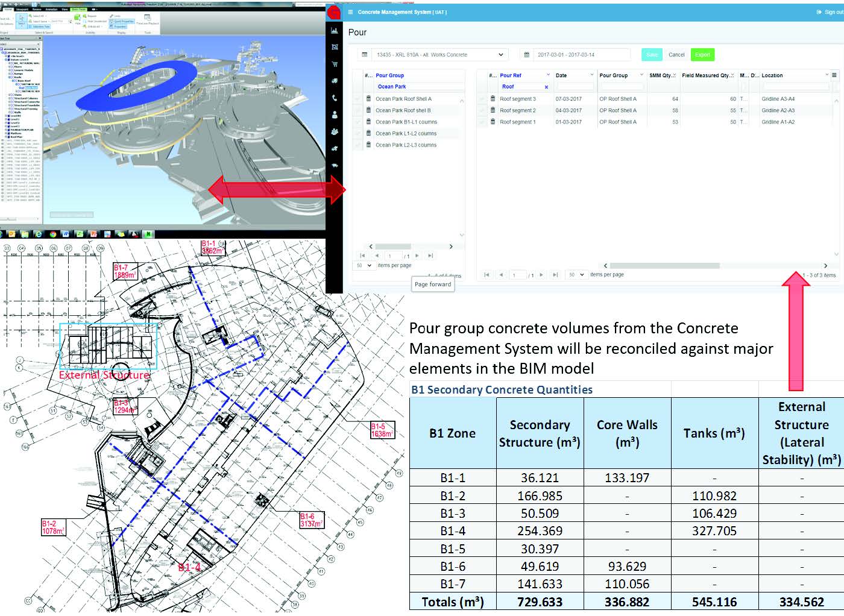Switch to the Viewpoint ribbon tab in Navisworks

tap(21, 10)
